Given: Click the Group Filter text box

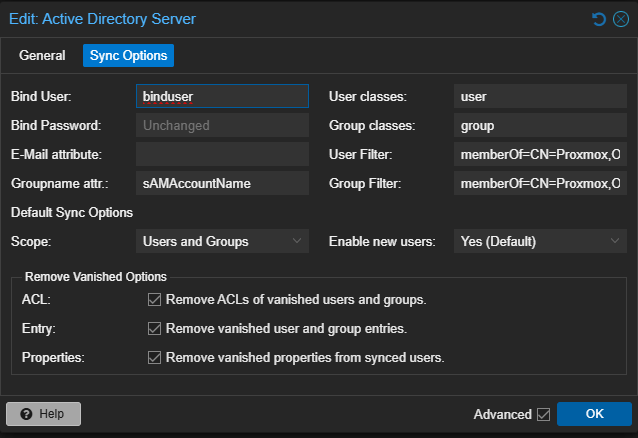Looking at the screenshot, I should point(540,184).
